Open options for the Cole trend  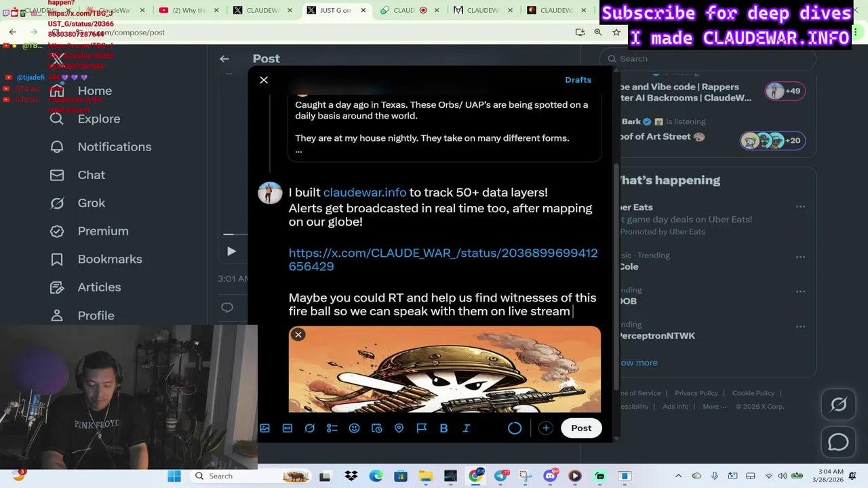pyautogui.click(x=800, y=257)
